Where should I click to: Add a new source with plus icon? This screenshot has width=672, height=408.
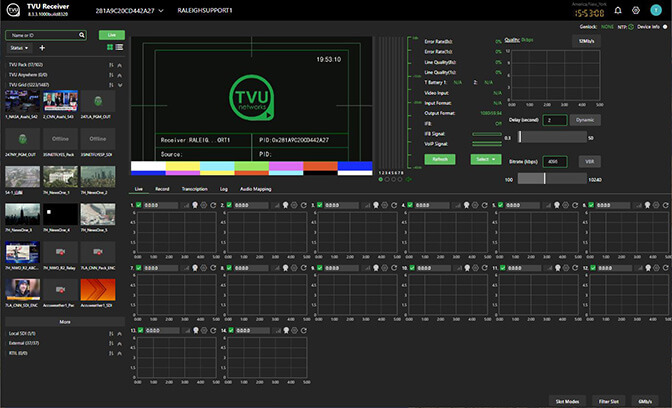pyautogui.click(x=42, y=48)
